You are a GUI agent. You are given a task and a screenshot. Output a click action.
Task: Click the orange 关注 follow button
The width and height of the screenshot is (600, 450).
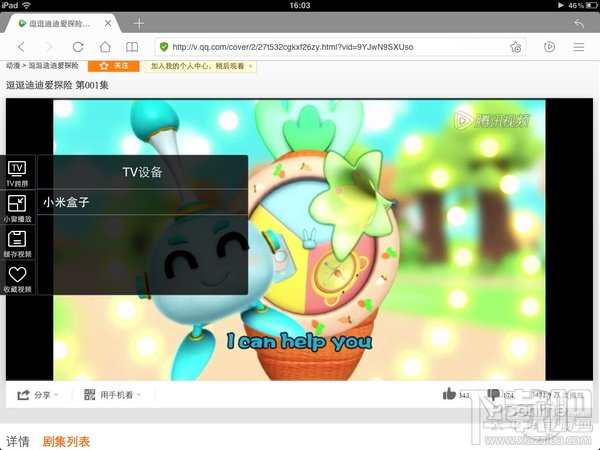point(114,66)
